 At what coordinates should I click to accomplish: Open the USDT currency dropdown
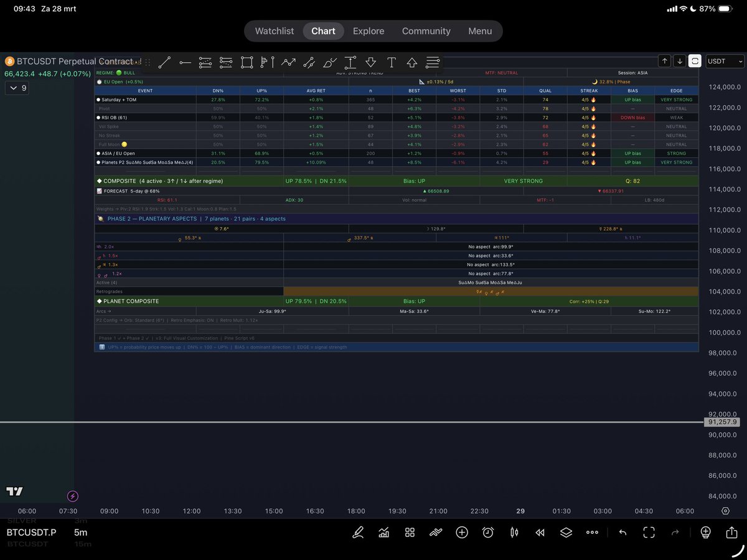[725, 61]
